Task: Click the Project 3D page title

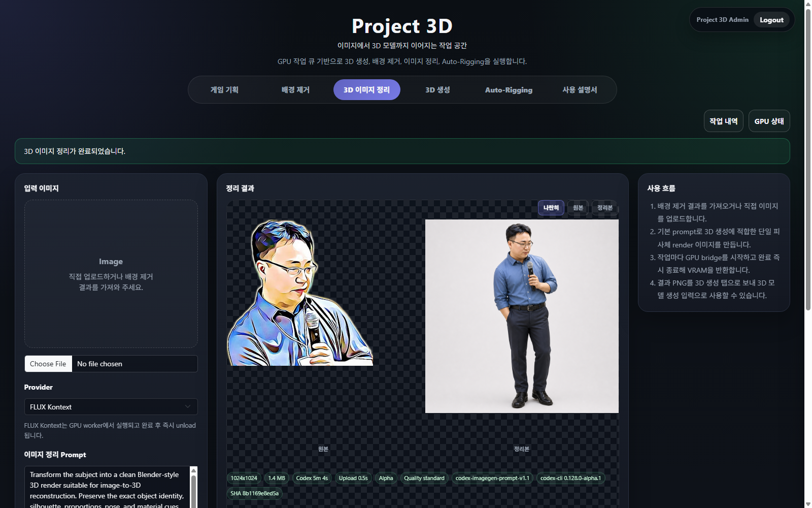Action: tap(402, 26)
